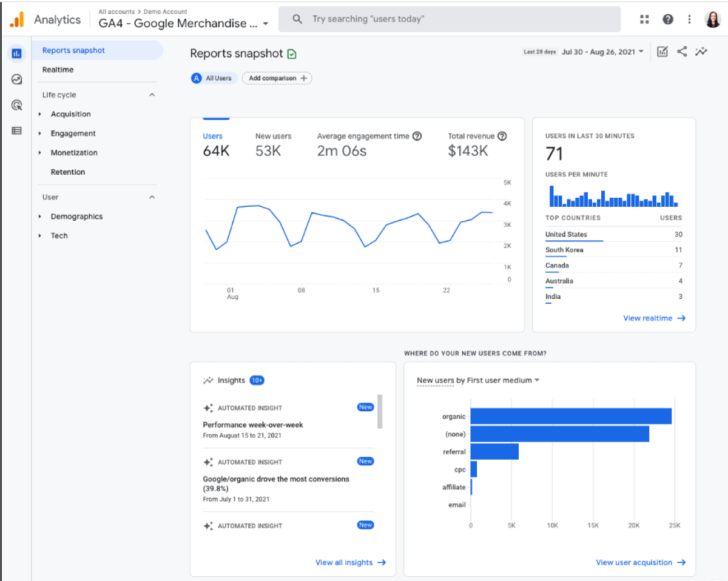Open the Reports snapshot sidebar icon

(x=16, y=53)
